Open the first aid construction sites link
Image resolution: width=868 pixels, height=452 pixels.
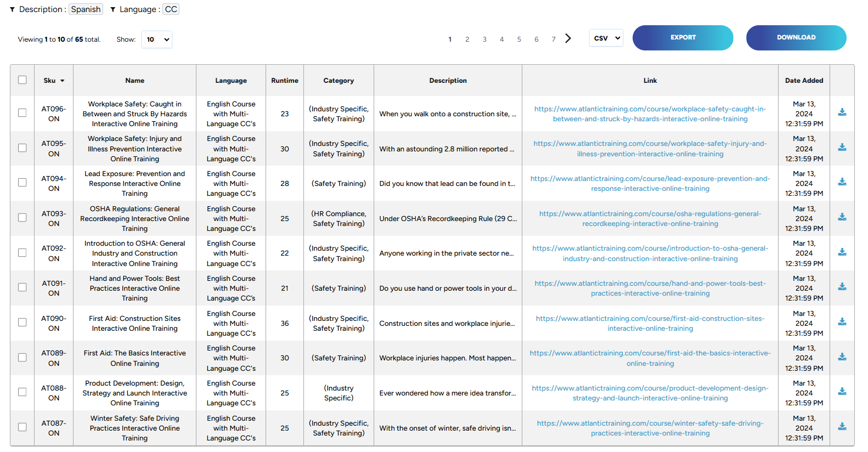pos(650,324)
